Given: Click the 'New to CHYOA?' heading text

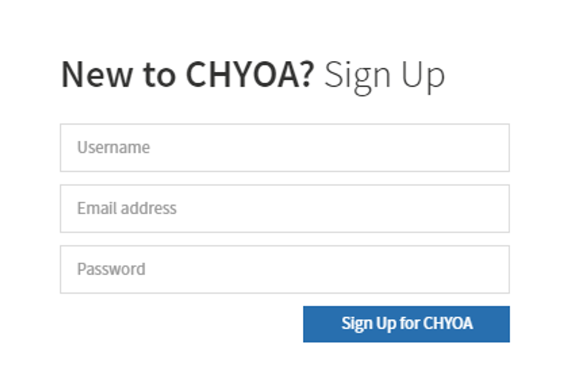Looking at the screenshot, I should point(188,75).
